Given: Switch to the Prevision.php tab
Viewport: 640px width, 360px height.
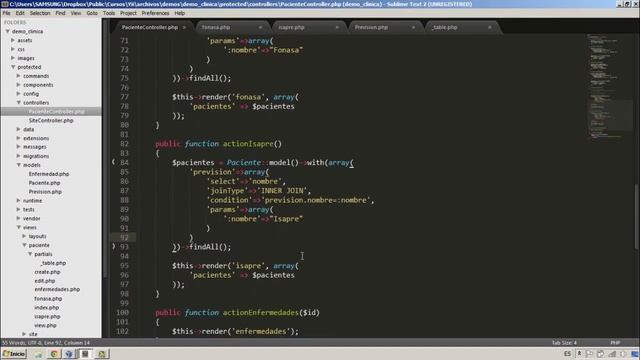Looking at the screenshot, I should point(371,27).
